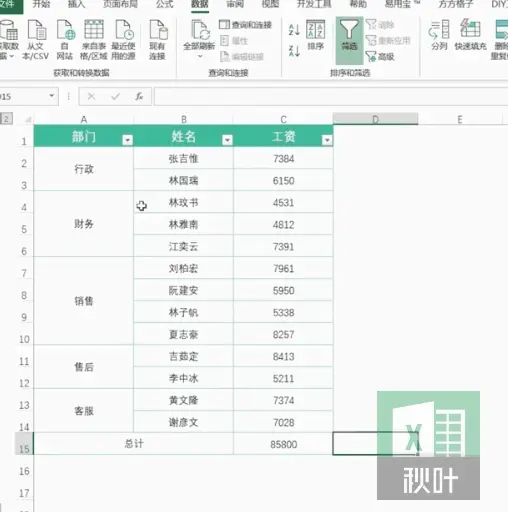The image size is (508, 512).
Task: Click the Cancel (X) formula bar button
Action: coord(91,97)
